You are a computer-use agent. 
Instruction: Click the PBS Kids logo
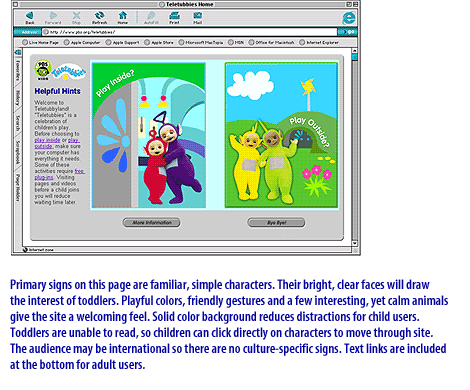pyautogui.click(x=43, y=70)
